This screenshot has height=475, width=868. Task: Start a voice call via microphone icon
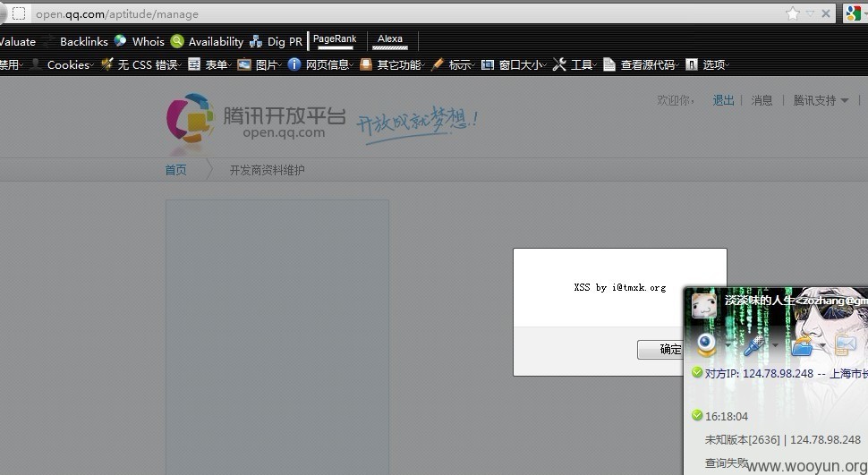pyautogui.click(x=754, y=345)
